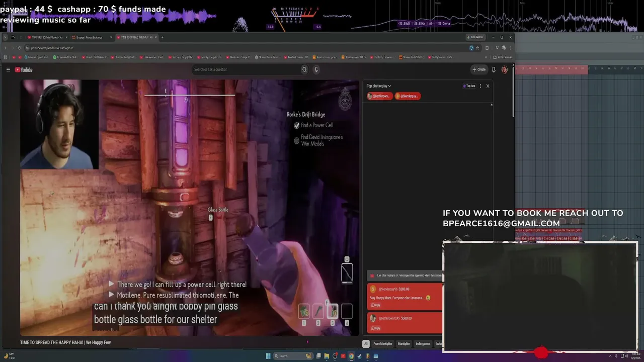Click the Ask Gemini button

475,37
